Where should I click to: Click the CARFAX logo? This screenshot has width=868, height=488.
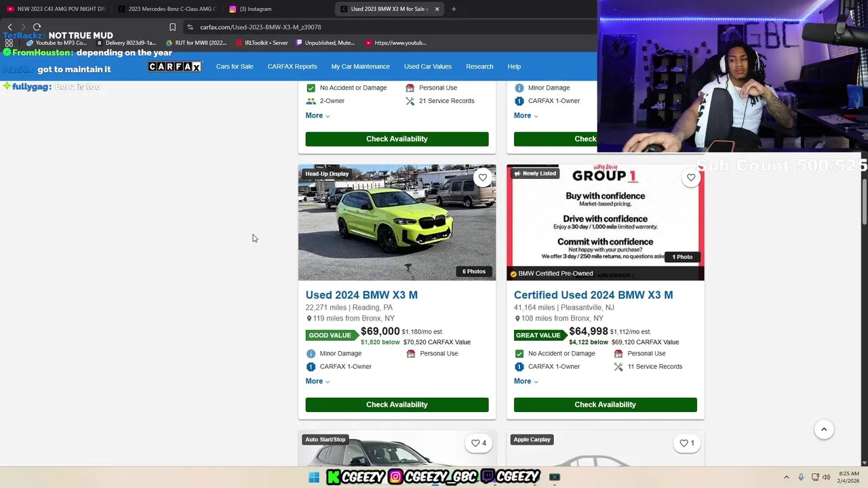coord(175,66)
